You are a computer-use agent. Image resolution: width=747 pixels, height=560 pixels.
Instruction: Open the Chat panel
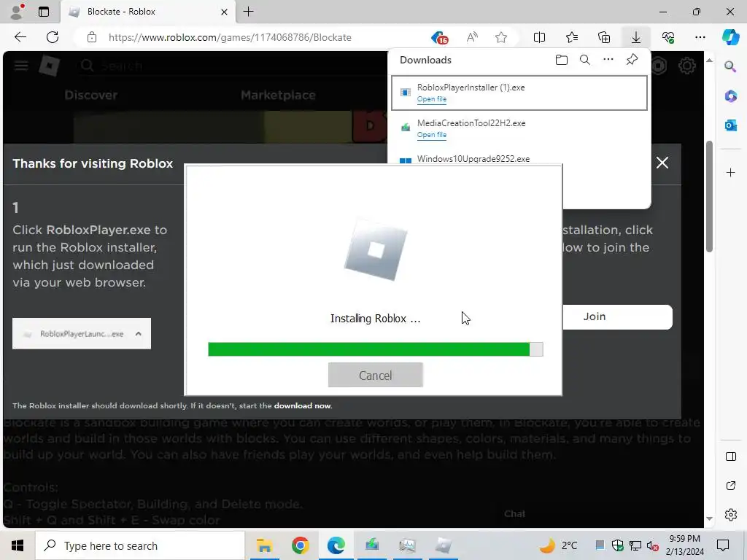pyautogui.click(x=514, y=514)
